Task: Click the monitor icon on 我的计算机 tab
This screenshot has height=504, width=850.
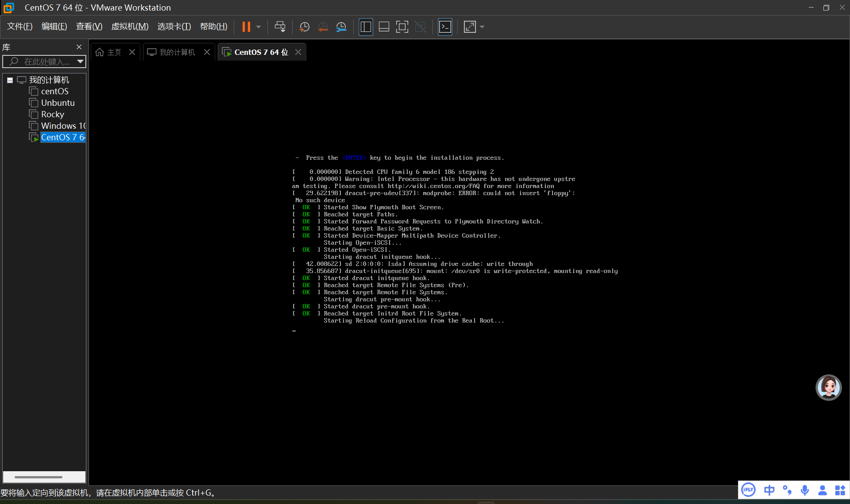Action: click(152, 52)
